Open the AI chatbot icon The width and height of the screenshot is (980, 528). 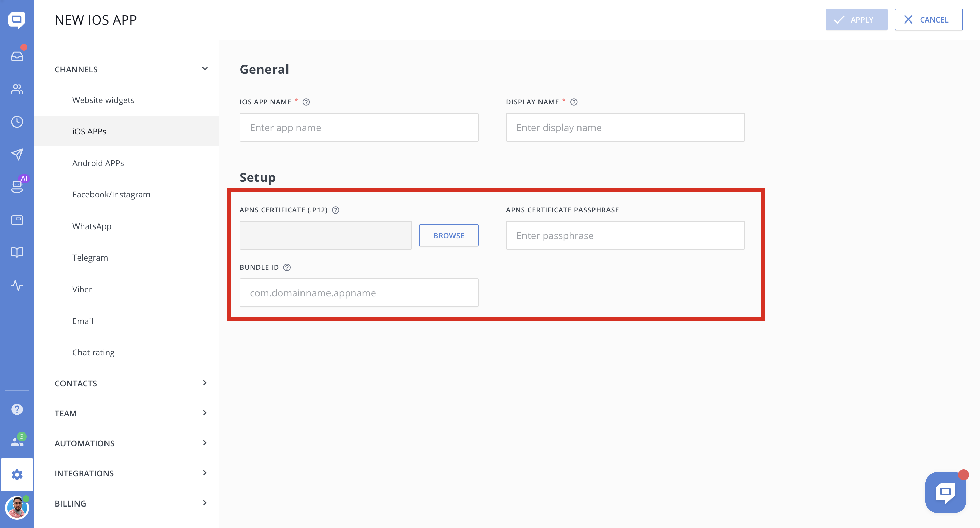tap(17, 186)
